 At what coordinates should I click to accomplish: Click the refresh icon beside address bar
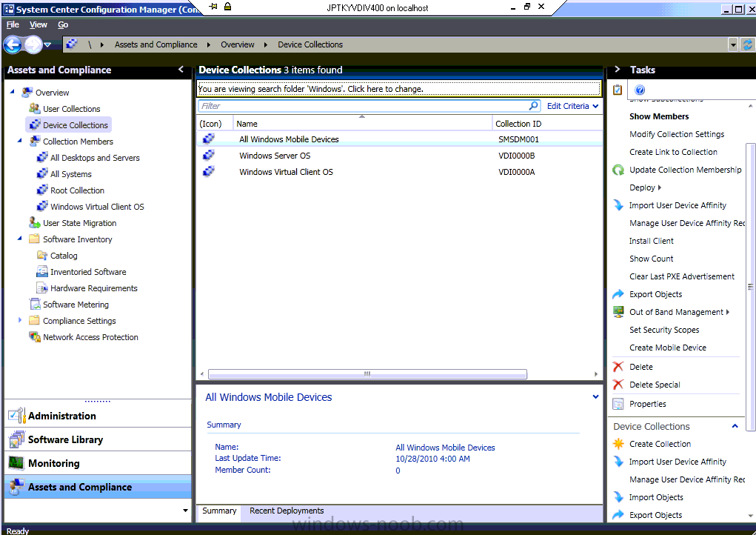pyautogui.click(x=748, y=45)
